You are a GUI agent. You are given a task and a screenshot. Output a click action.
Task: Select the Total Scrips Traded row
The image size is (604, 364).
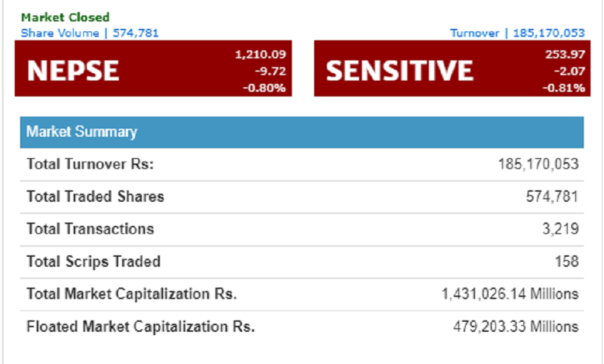tap(302, 261)
